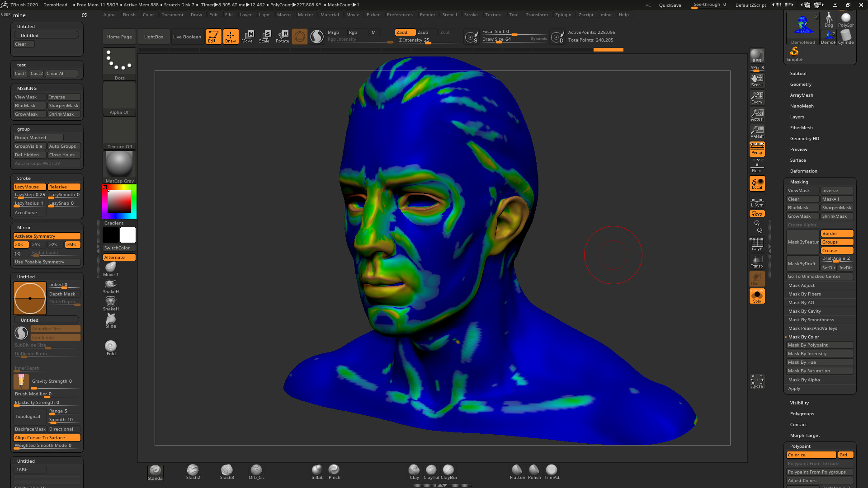Click the BPR render icon
Image resolution: width=868 pixels, height=488 pixels.
click(757, 56)
